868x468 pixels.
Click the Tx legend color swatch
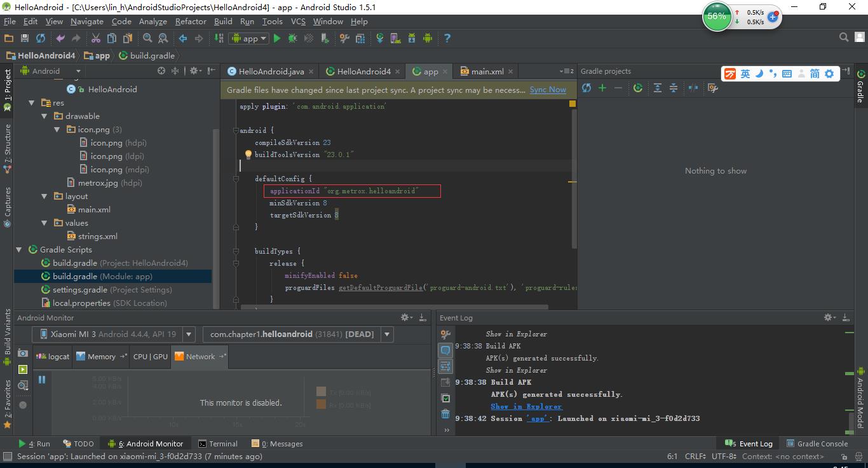point(321,392)
